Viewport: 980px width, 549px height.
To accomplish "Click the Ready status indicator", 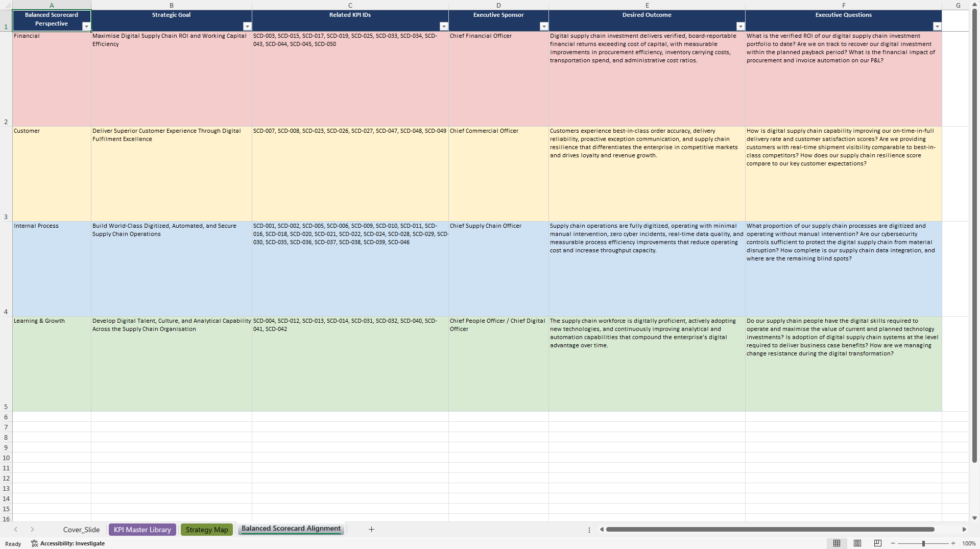I will click(x=13, y=544).
